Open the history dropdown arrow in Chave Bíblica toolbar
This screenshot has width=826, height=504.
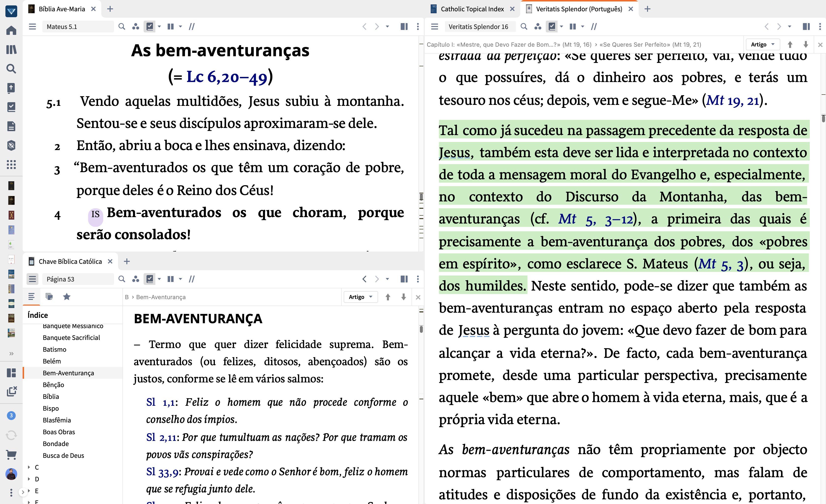387,279
